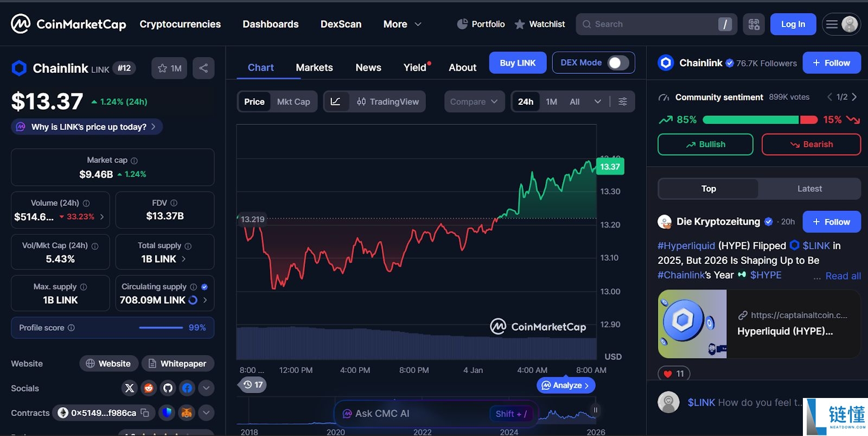Switch to the Markets tab
Screen dimensions: 868x436
[314, 67]
